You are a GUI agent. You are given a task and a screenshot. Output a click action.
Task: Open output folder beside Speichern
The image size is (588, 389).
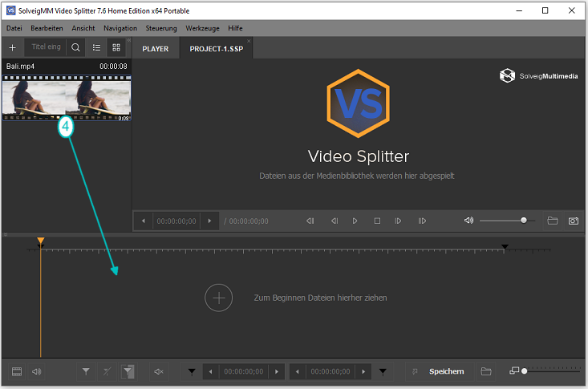click(x=486, y=371)
